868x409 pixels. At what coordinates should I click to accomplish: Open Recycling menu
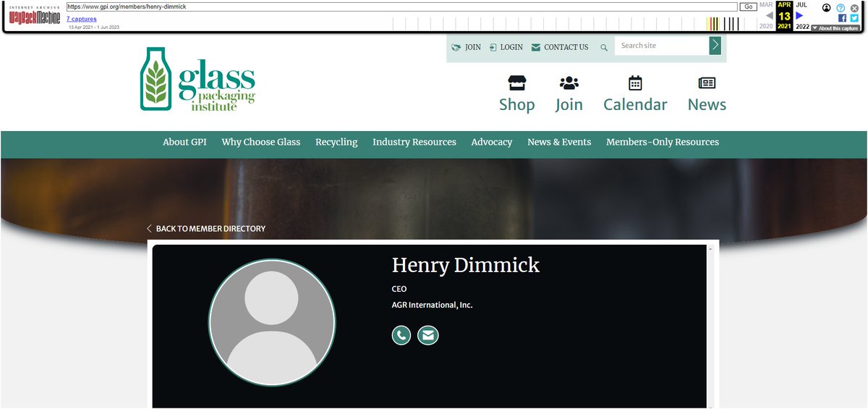336,142
